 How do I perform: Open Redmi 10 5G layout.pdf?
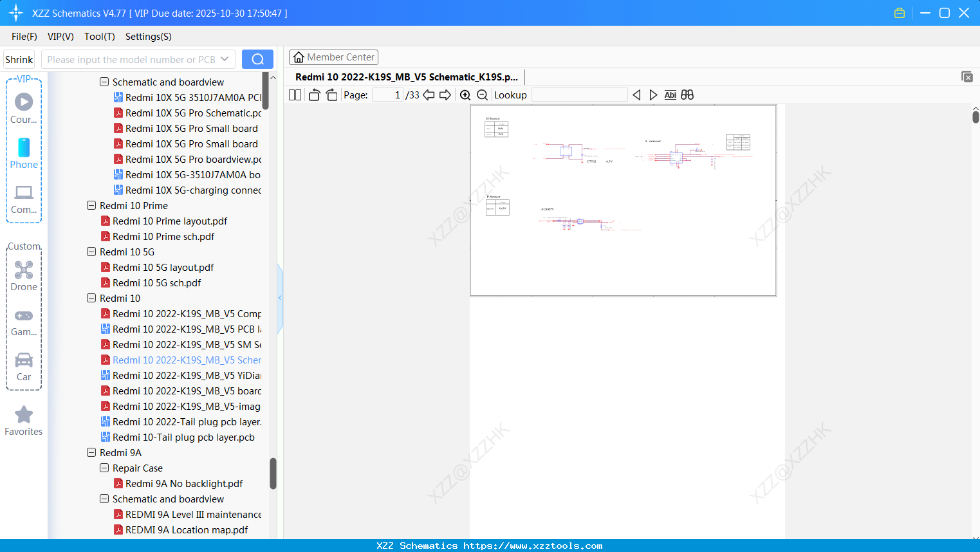158,267
